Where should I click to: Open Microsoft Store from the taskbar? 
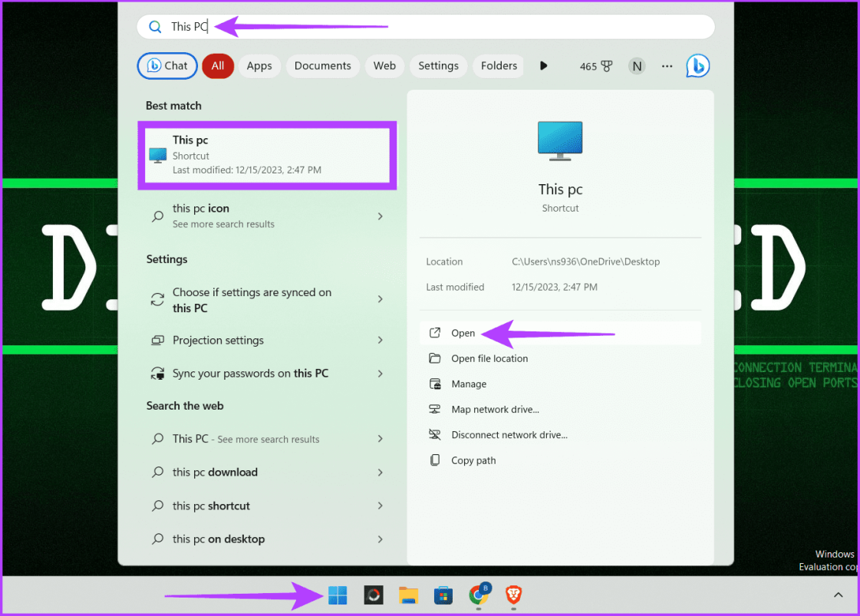[x=443, y=596]
